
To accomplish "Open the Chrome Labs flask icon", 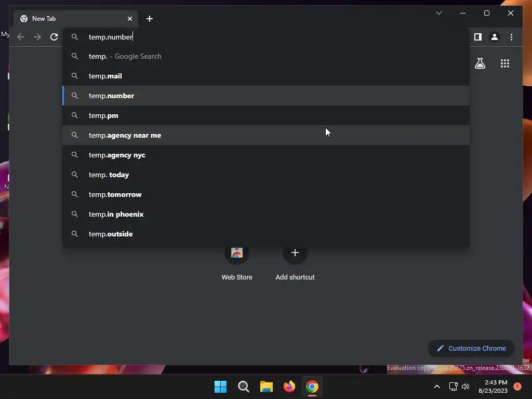I will pos(480,63).
